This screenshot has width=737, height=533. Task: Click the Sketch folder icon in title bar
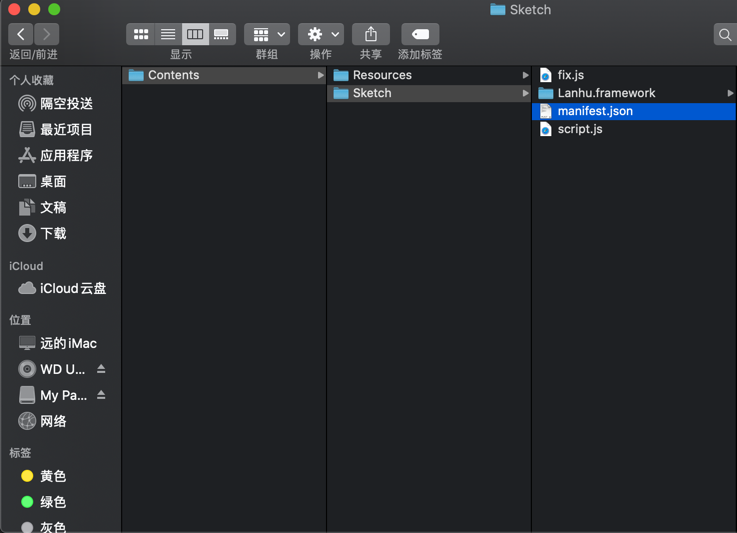[x=497, y=9]
